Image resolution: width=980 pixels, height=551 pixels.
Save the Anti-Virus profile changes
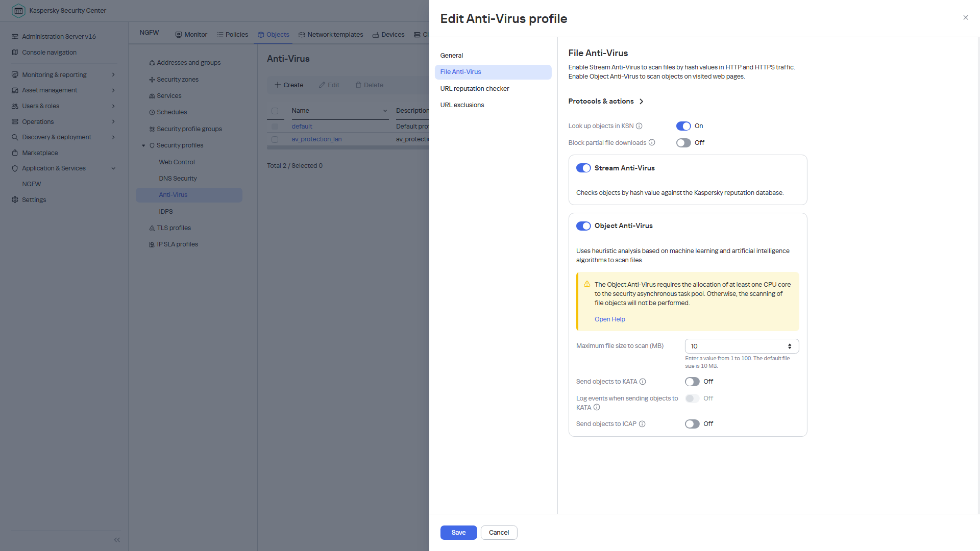click(x=458, y=533)
